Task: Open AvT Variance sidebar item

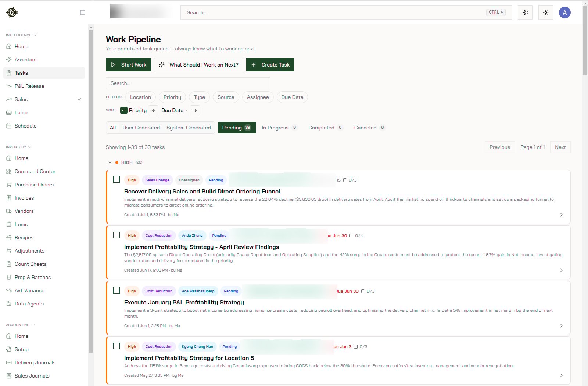Action: pyautogui.click(x=44, y=290)
